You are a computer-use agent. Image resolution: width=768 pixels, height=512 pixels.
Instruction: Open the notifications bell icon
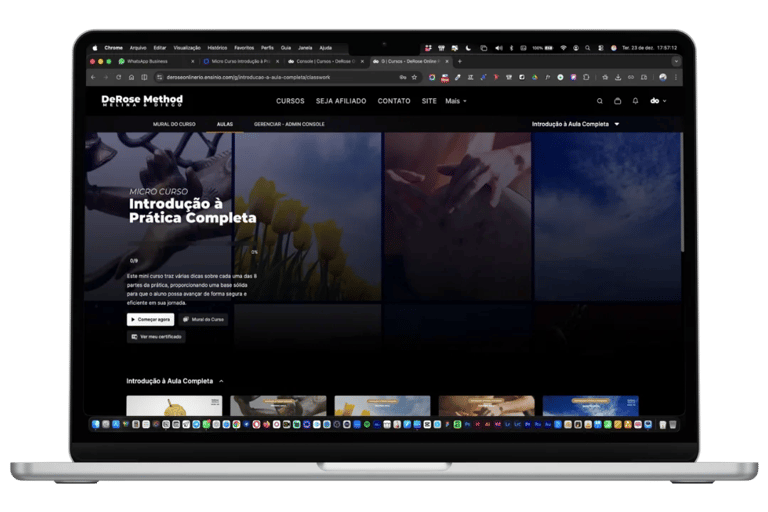click(635, 101)
